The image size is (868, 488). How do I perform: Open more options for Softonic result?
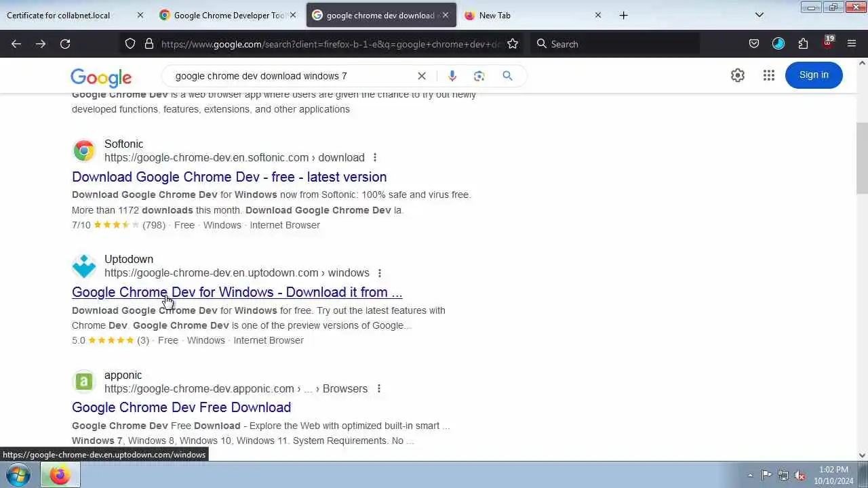point(375,158)
